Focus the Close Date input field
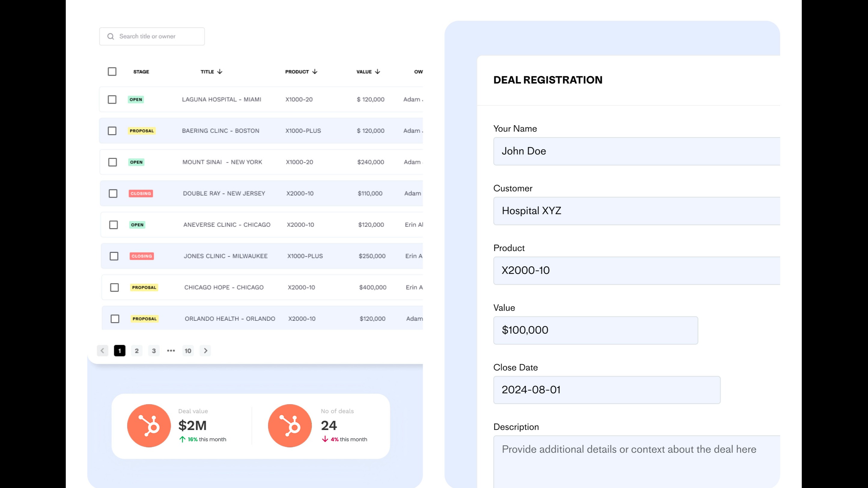This screenshot has width=868, height=488. [x=606, y=390]
